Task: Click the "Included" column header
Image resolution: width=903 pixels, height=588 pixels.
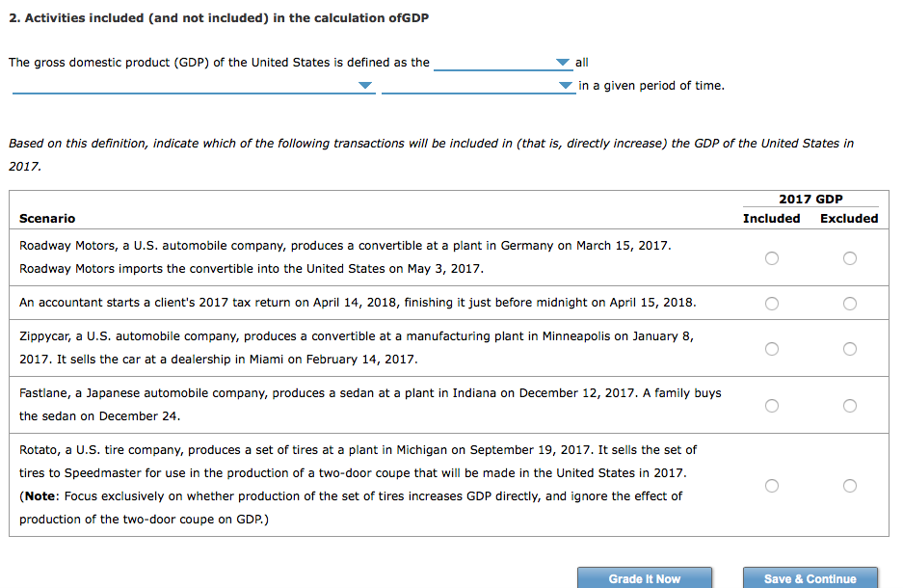Action: pyautogui.click(x=771, y=219)
